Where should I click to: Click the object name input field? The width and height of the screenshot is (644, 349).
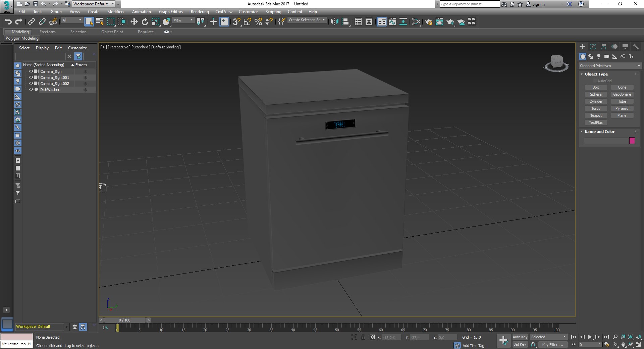(x=606, y=141)
